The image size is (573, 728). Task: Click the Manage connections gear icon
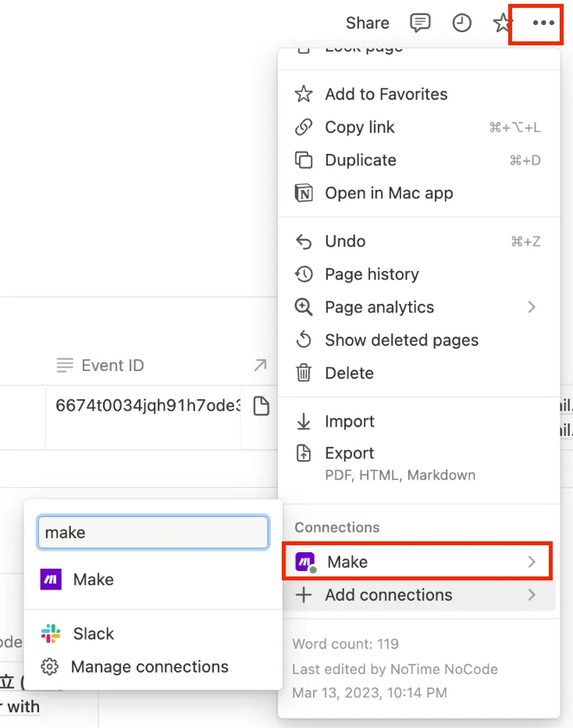point(50,667)
